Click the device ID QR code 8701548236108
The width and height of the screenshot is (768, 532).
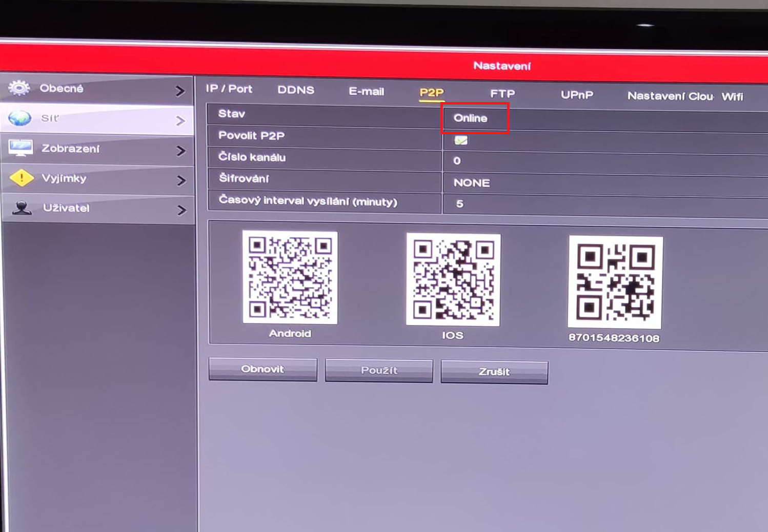615,282
